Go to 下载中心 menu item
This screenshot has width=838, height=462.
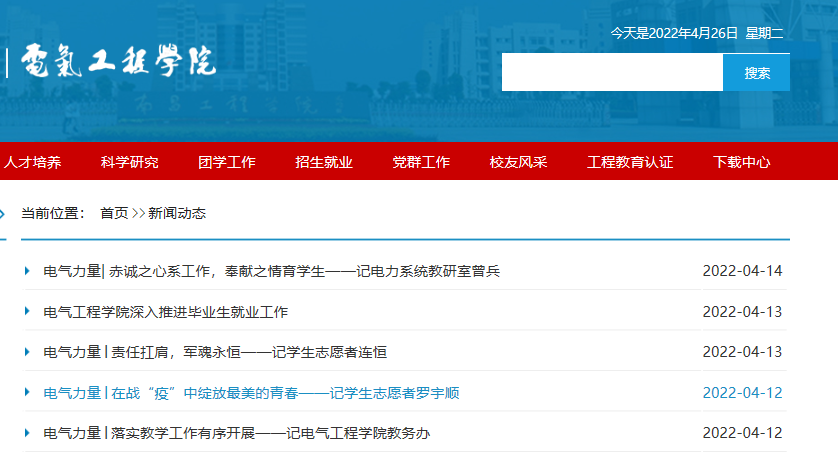tap(741, 162)
